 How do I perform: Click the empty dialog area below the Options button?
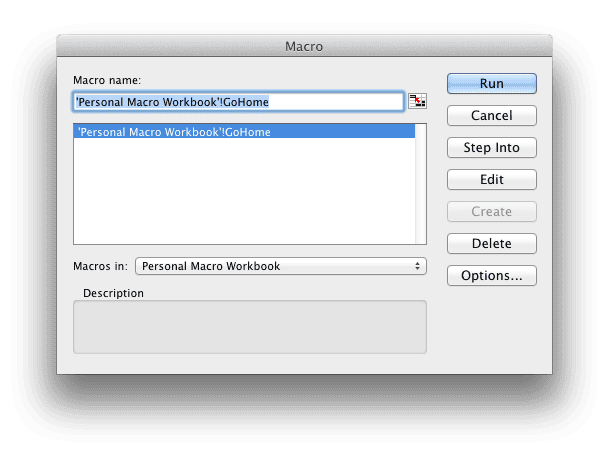point(491,330)
